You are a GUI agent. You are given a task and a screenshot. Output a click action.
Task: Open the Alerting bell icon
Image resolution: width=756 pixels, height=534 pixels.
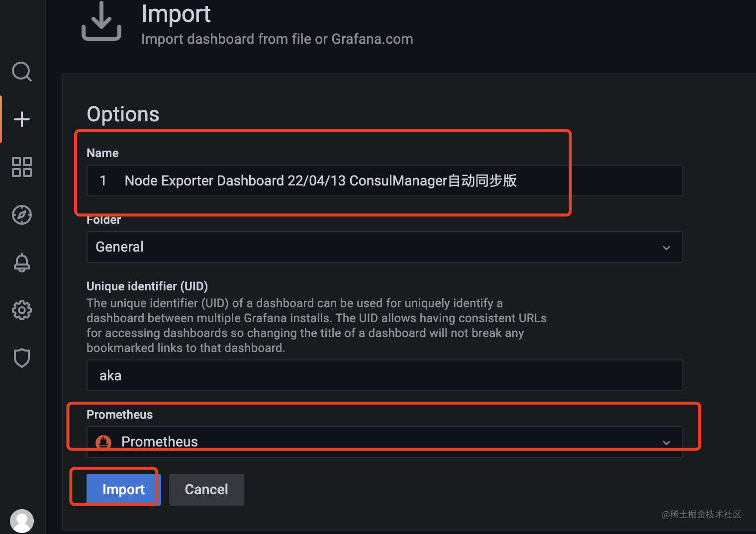click(22, 263)
